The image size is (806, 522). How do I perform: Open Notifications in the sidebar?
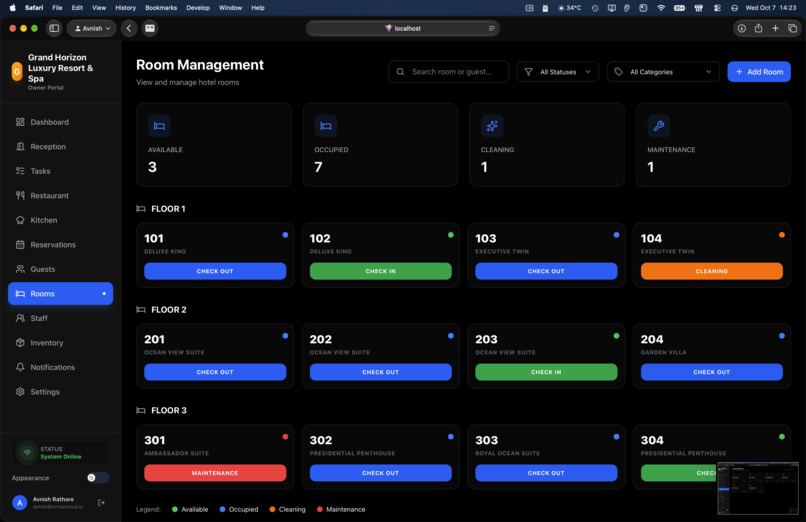(x=60, y=367)
